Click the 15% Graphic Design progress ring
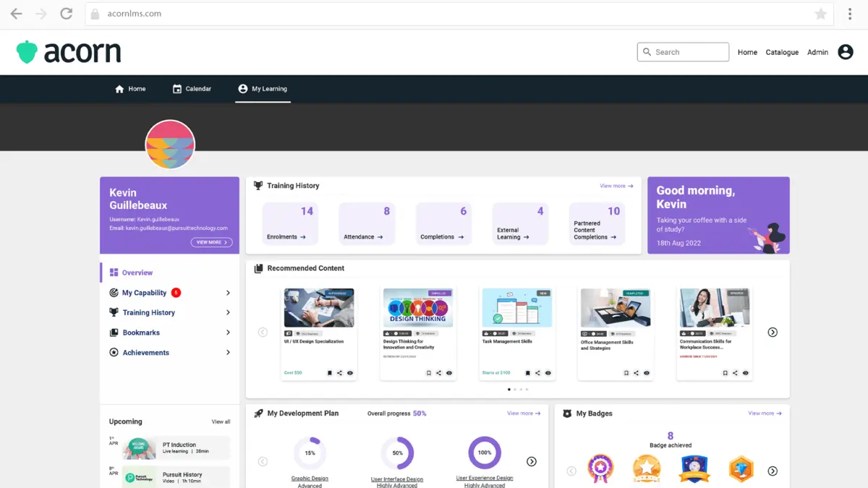Image resolution: width=868 pixels, height=488 pixels. tap(310, 453)
